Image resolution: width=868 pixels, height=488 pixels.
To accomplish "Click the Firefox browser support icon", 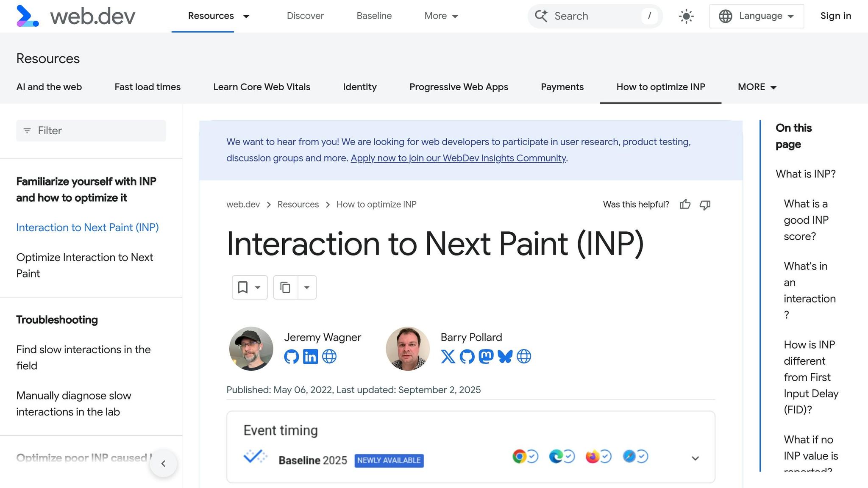I will [x=593, y=456].
